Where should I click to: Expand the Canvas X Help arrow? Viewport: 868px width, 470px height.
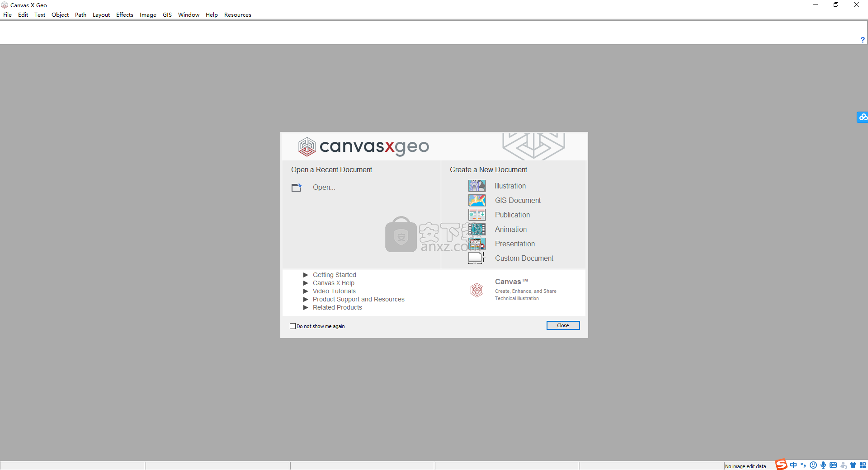[x=306, y=283]
